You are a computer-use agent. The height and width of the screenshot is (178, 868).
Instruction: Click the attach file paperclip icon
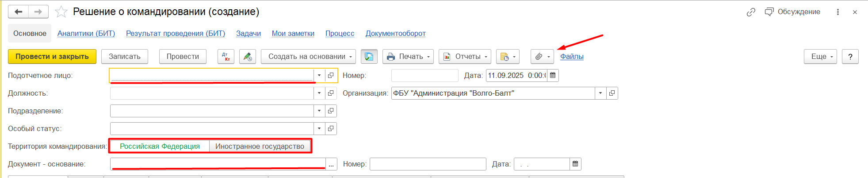click(x=538, y=57)
